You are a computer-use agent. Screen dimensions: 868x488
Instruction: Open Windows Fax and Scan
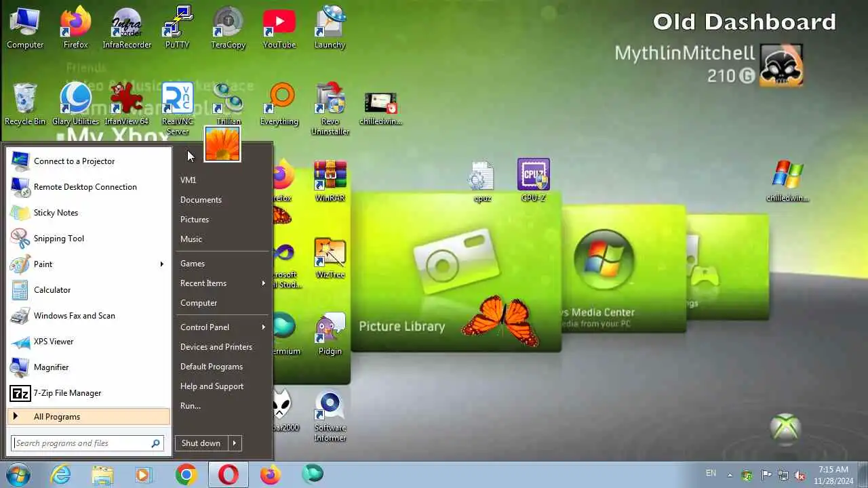(89, 316)
